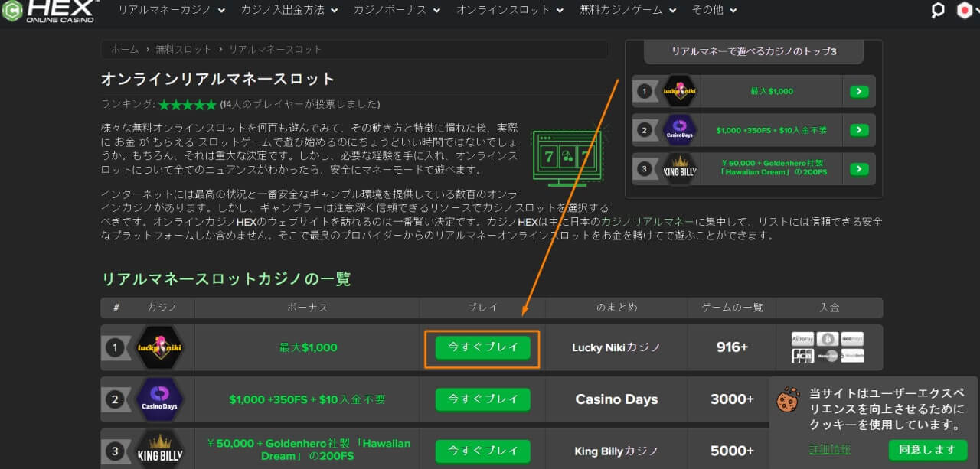Click the オンラインリアルマネースロット page heading

(218, 79)
